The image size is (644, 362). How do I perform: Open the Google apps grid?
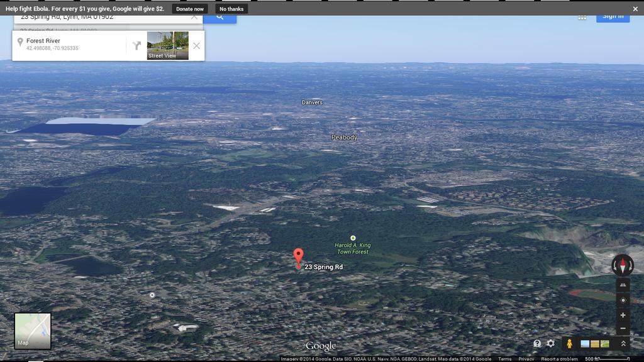tap(582, 18)
